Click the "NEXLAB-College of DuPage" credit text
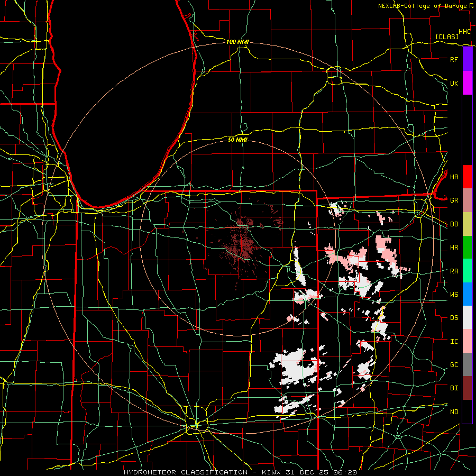Image resolution: width=476 pixels, height=476 pixels. (423, 6)
